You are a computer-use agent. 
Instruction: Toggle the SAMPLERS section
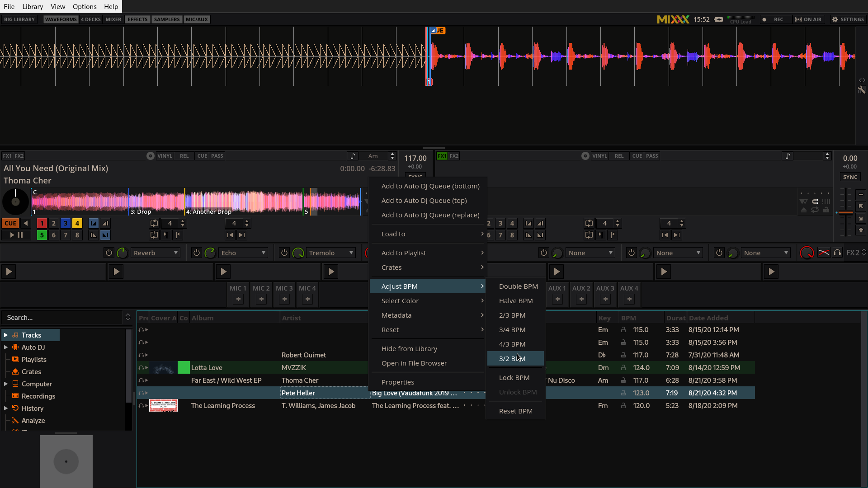point(167,19)
